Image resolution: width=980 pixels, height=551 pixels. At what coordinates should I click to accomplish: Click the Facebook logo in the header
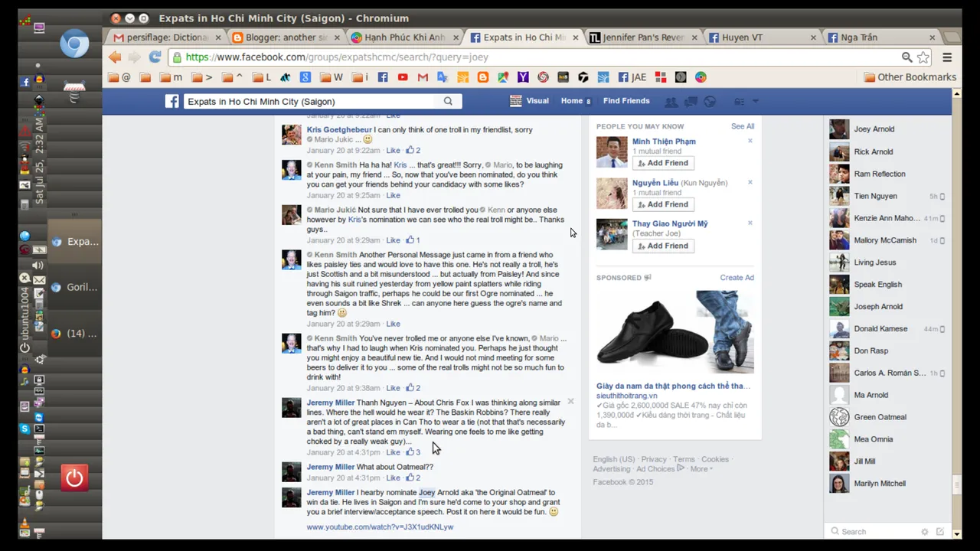coord(172,101)
